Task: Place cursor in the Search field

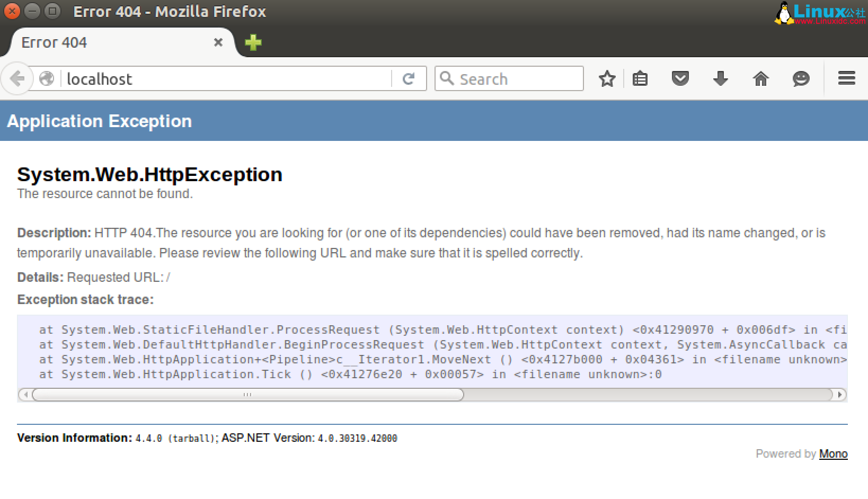Action: click(503, 78)
